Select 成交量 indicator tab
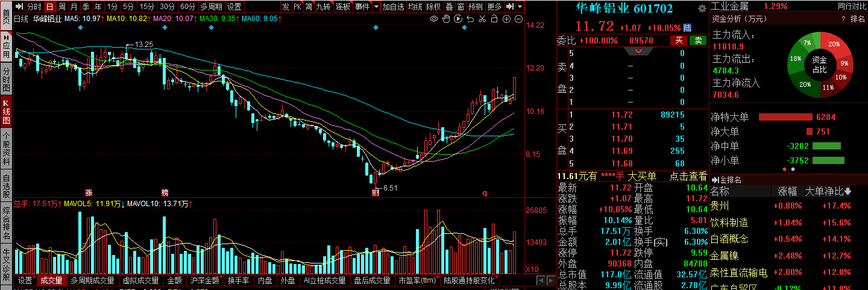 coord(51,280)
